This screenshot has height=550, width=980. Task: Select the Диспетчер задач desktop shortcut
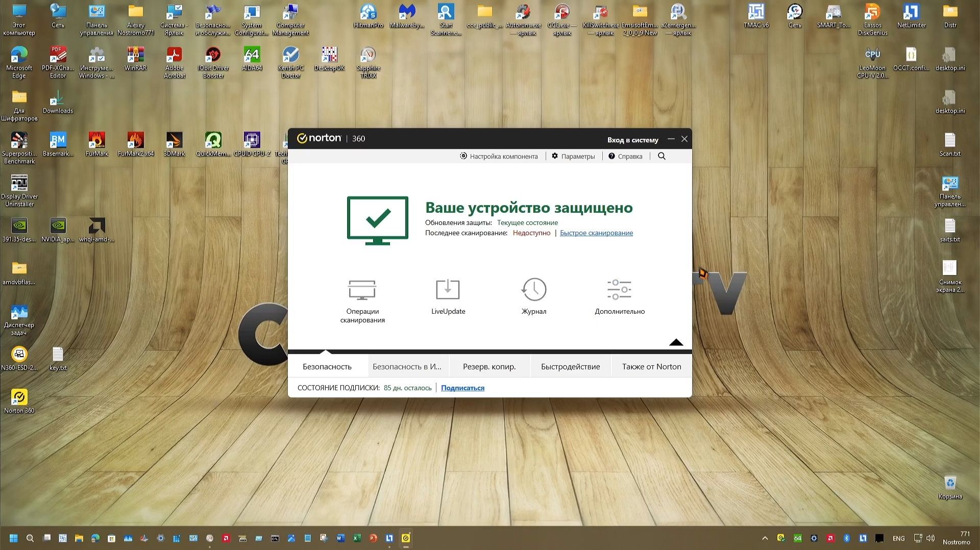[x=19, y=319]
